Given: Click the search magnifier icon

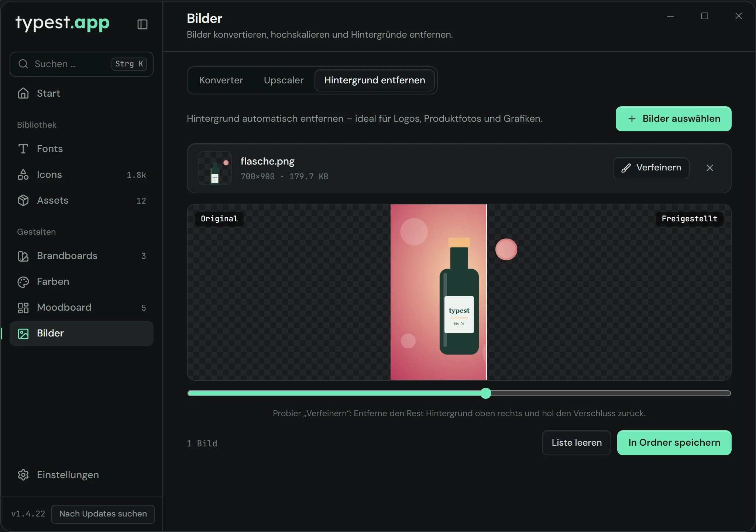Looking at the screenshot, I should point(23,64).
